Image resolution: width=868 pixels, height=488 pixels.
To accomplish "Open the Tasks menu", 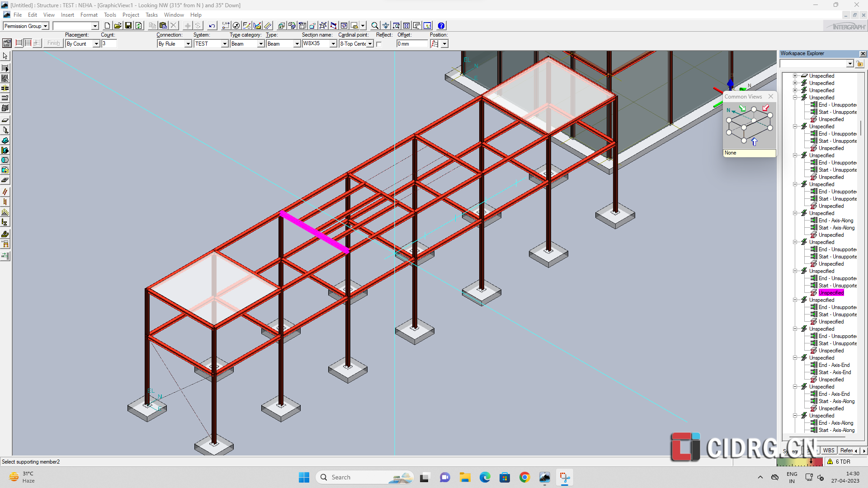I will coord(151,15).
